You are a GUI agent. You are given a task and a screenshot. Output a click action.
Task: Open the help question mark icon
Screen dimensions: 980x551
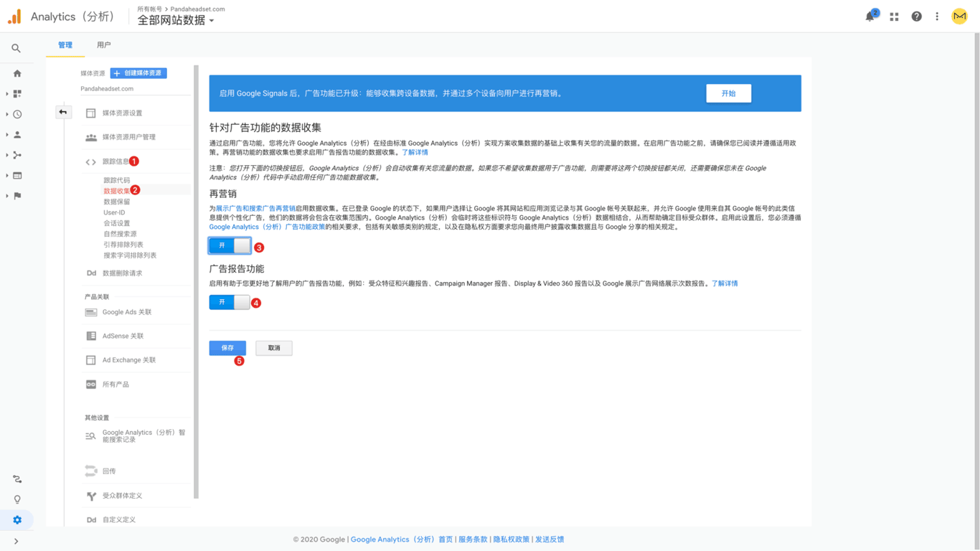(916, 17)
